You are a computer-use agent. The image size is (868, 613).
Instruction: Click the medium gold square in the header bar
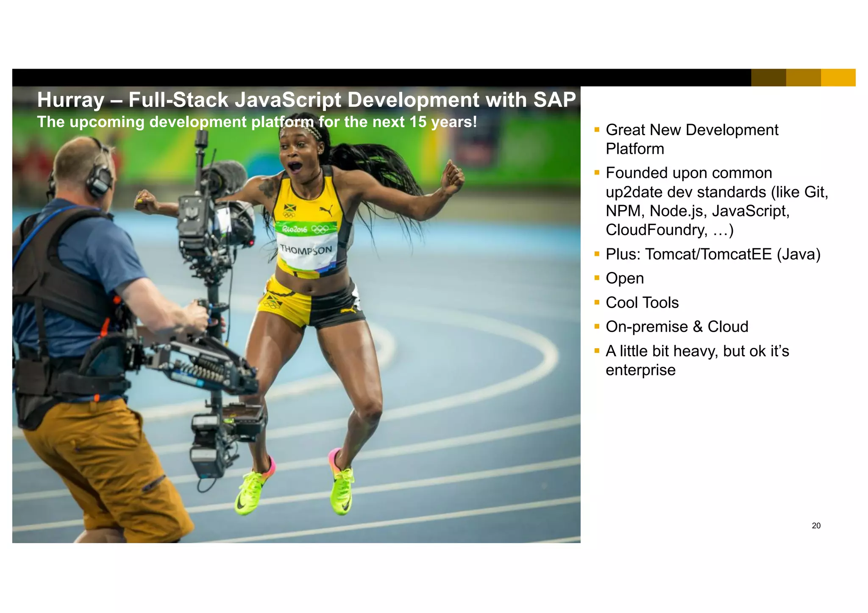(x=804, y=78)
